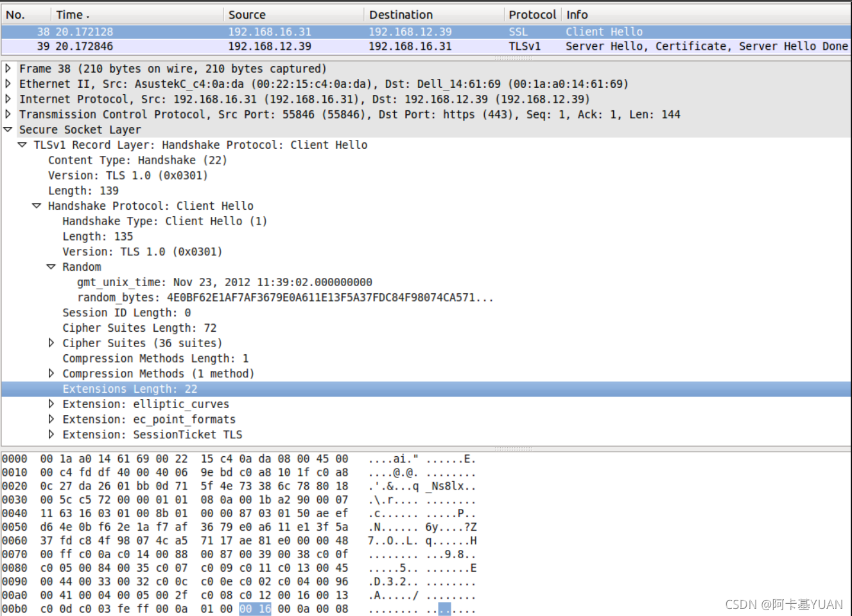Expand the Internet Protocol section

pos(7,99)
